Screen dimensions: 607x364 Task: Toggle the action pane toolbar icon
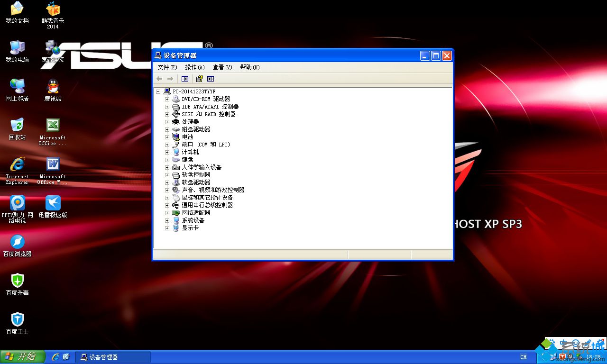coord(211,79)
